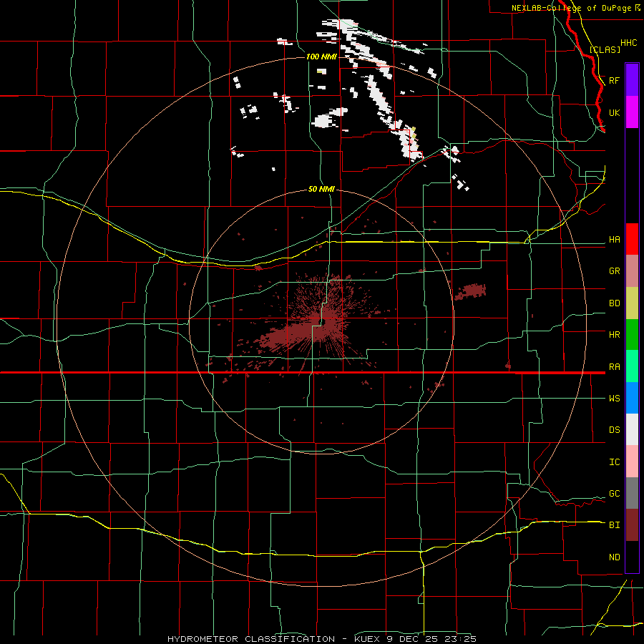Click the BD legend label
Image resolution: width=644 pixels, height=644 pixels.
[x=615, y=303]
